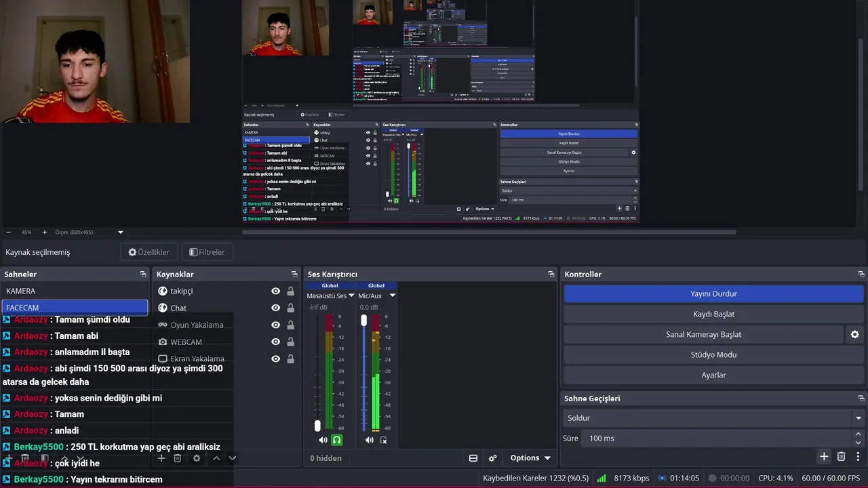Undock the Sahneler panel
This screenshot has width=868, height=488.
[143, 274]
